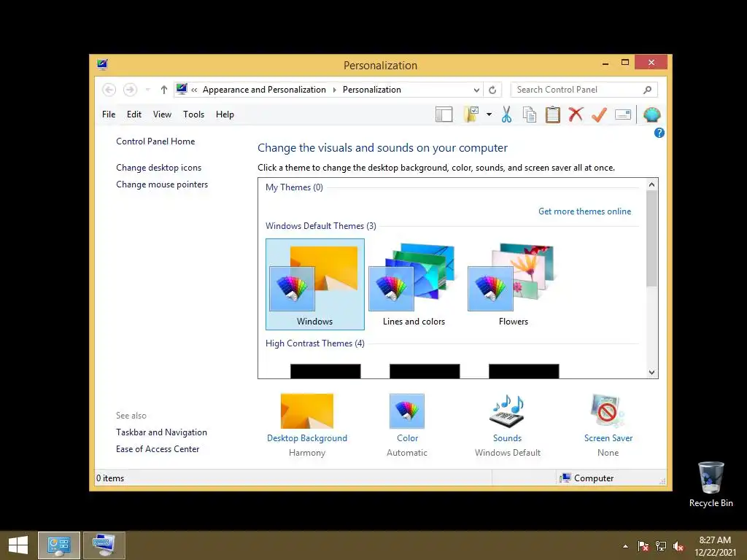This screenshot has width=747, height=560.
Task: Click the folder options toolbar icon
Action: click(471, 114)
